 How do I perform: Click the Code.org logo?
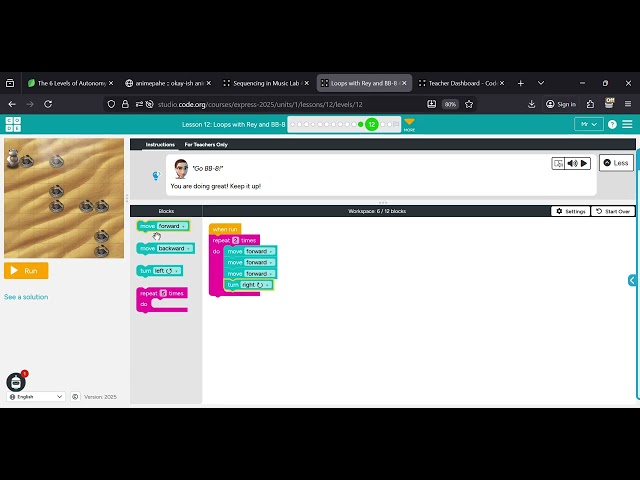tap(13, 124)
